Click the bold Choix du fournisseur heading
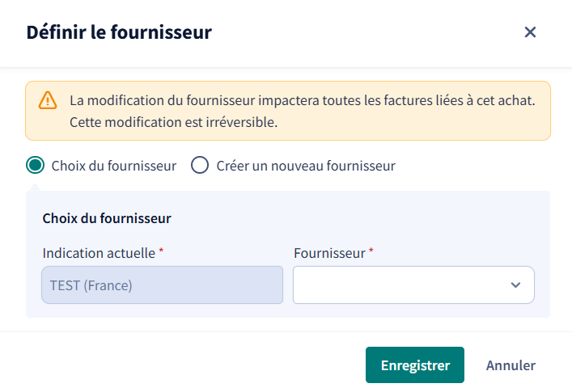This screenshot has height=392, width=572. coord(107,218)
